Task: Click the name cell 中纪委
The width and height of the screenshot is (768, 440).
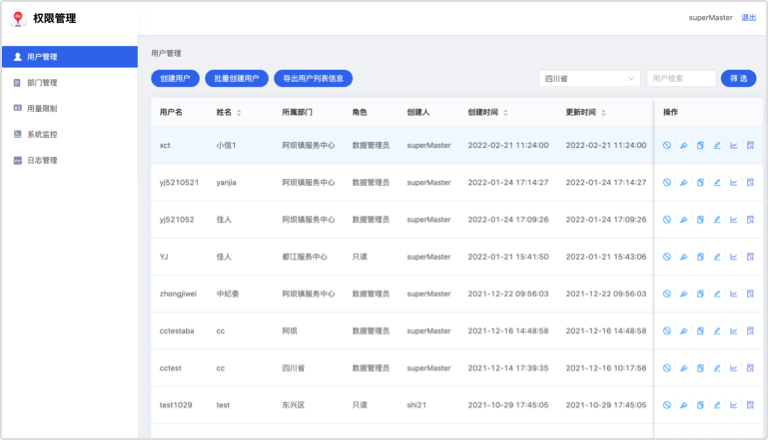Action: 228,294
